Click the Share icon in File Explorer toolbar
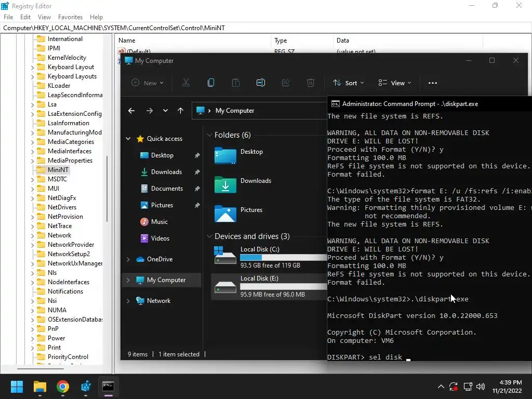The image size is (532, 399). tap(286, 83)
